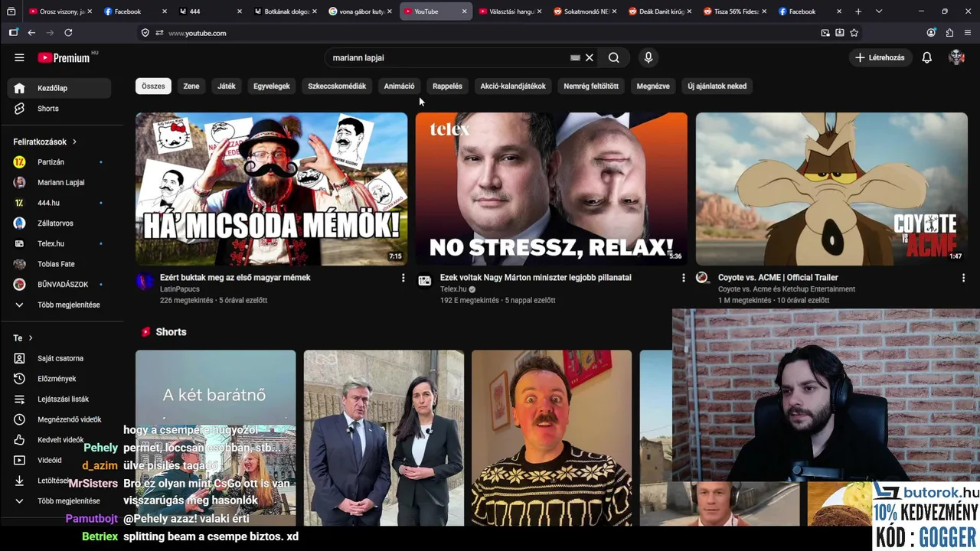The image size is (980, 551).
Task: Switch to the Orosz viszony browser tab
Action: click(x=60, y=11)
